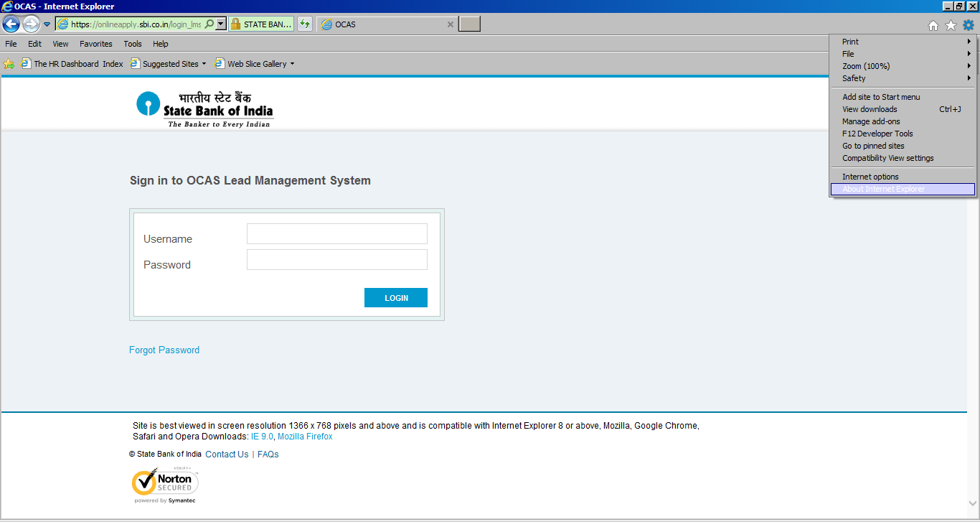Viewport: 980px width, 522px height.
Task: Select Internet options from the menu
Action: pos(870,177)
